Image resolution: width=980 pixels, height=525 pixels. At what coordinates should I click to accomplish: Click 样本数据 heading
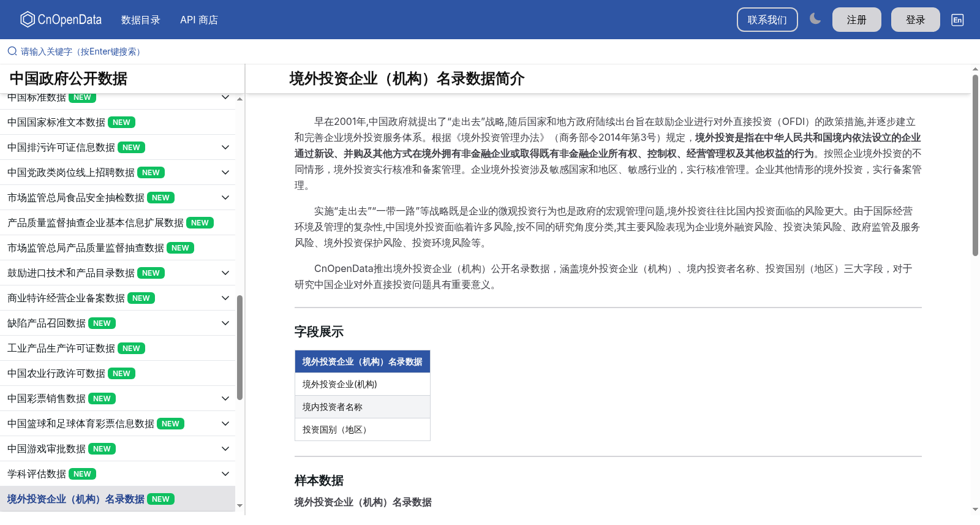pos(319,480)
